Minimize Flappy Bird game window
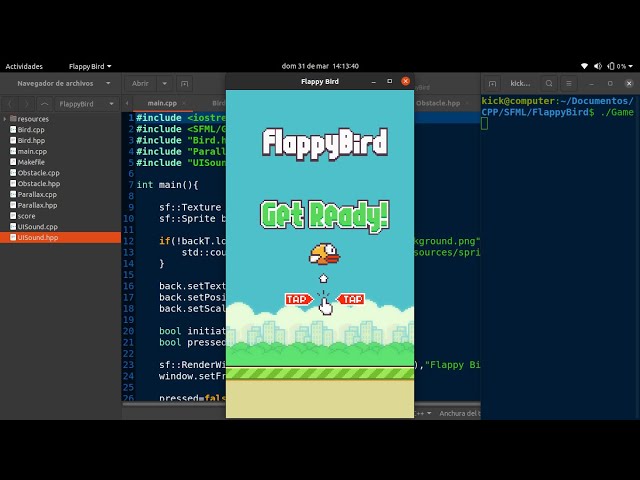Screen dimensions: 640x480 pyautogui.click(x=373, y=82)
